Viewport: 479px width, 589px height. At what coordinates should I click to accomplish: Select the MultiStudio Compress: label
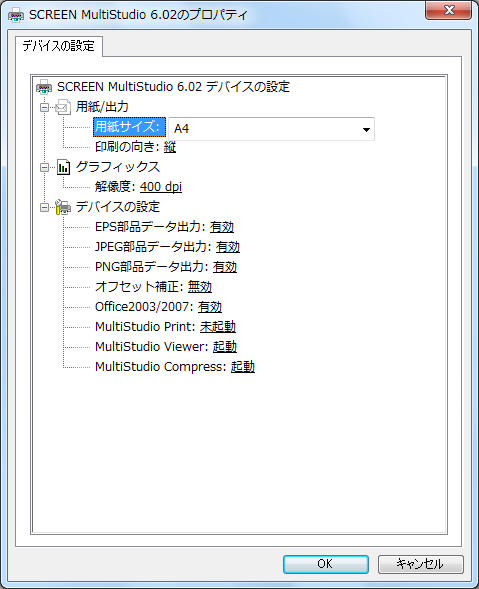[161, 367]
